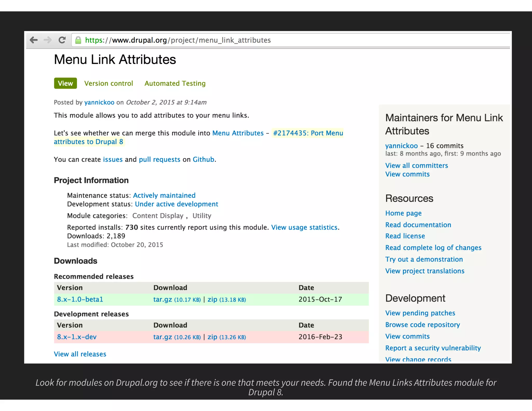532x411 pixels.
Task: Click the Downloads: 2,189 text
Action: click(x=96, y=236)
